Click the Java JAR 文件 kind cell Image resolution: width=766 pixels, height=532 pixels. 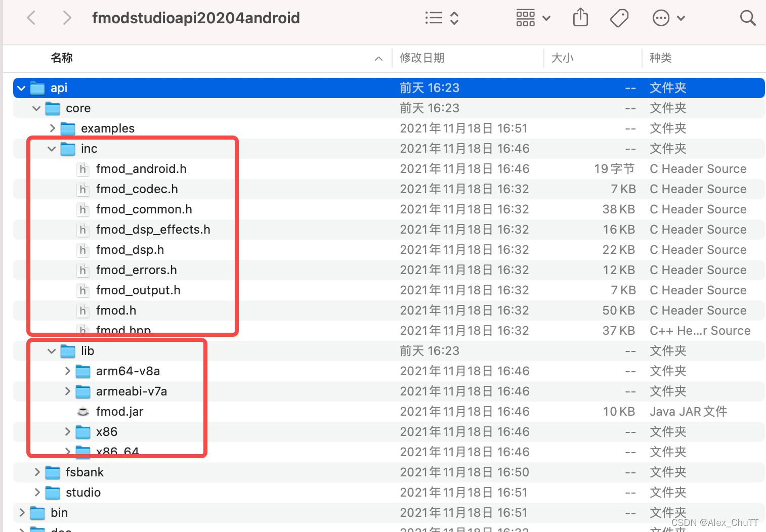coord(689,412)
